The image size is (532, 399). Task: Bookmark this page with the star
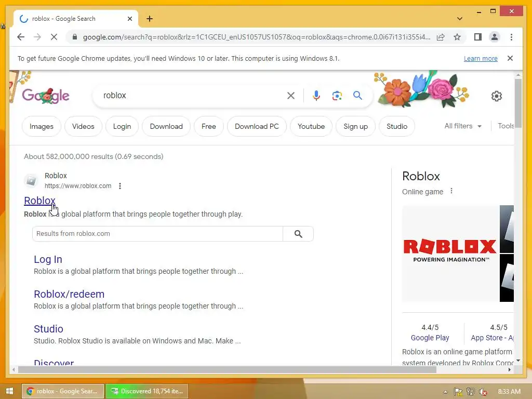click(457, 37)
